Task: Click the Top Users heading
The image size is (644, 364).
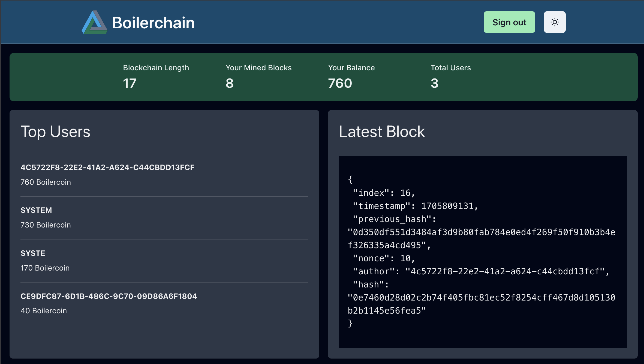Action: [x=55, y=132]
